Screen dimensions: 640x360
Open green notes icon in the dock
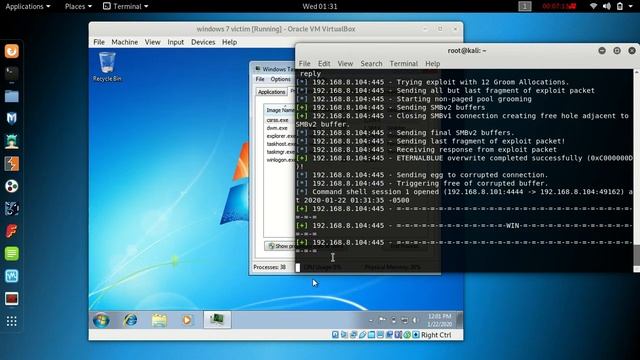point(11,253)
